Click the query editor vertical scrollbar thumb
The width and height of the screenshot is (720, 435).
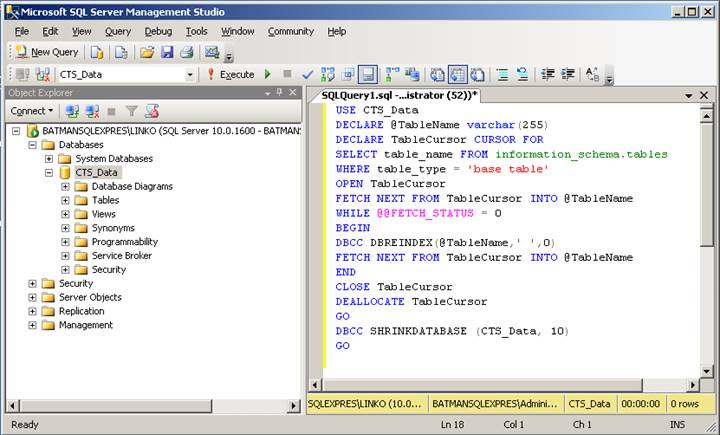click(x=707, y=185)
